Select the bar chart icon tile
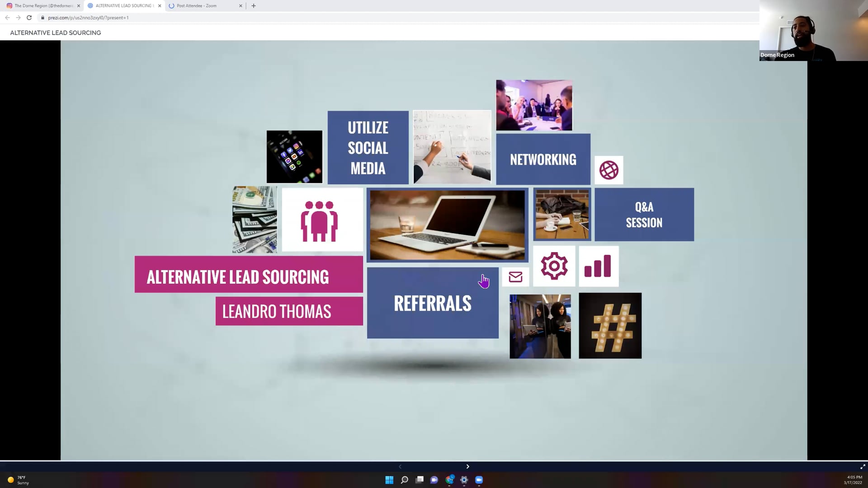The width and height of the screenshot is (868, 488). click(x=598, y=266)
